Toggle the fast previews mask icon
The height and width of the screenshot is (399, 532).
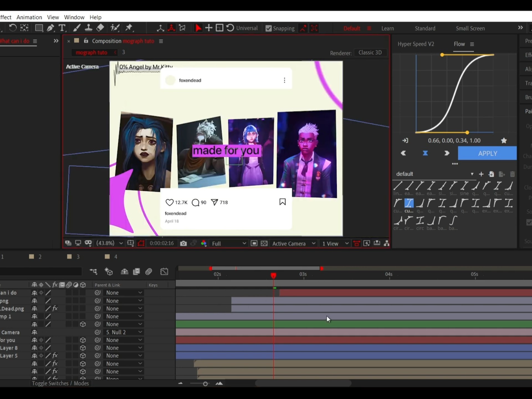click(88, 243)
